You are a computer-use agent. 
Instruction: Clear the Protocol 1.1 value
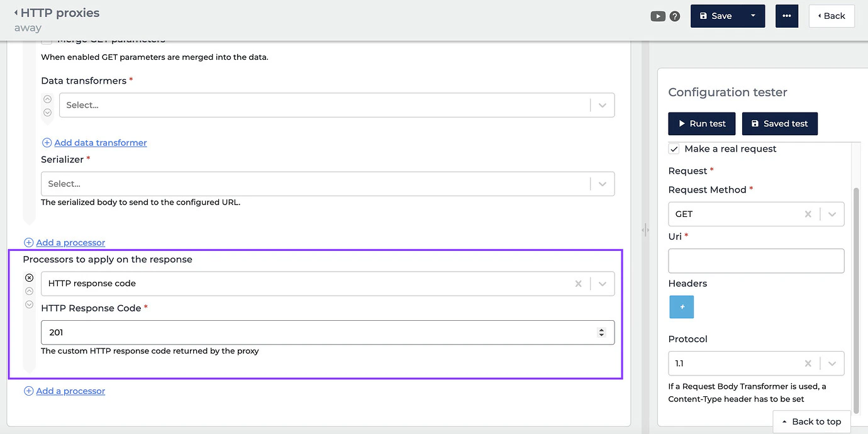pyautogui.click(x=808, y=364)
